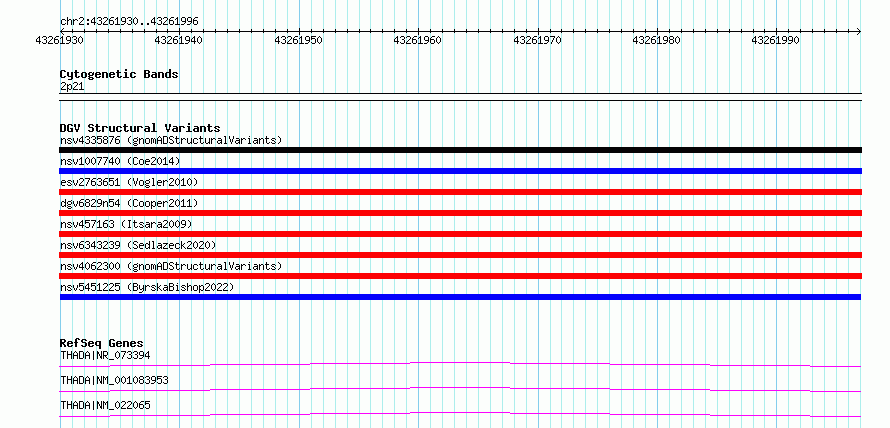The height and width of the screenshot is (428, 890).
Task: Click the 2p21 cytogenetic band label
Action: 72,87
